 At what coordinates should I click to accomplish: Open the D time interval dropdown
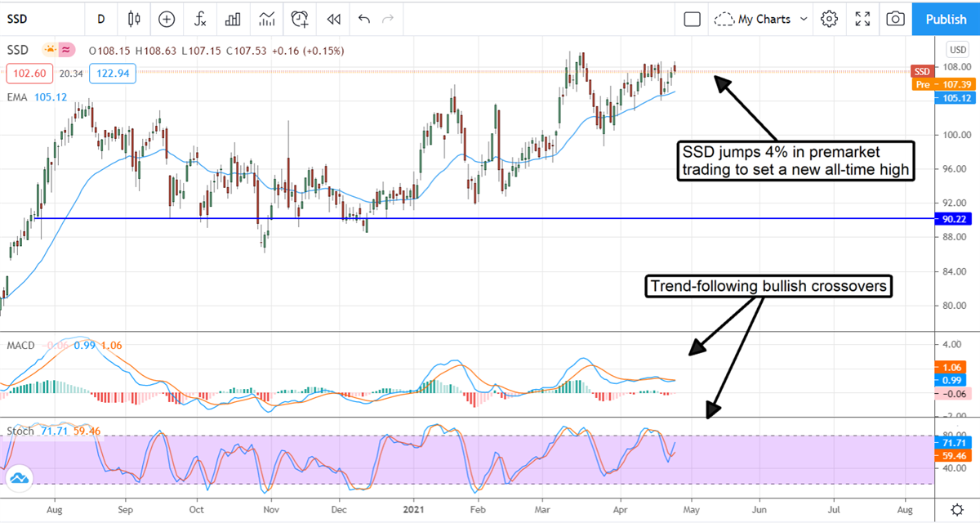point(100,19)
